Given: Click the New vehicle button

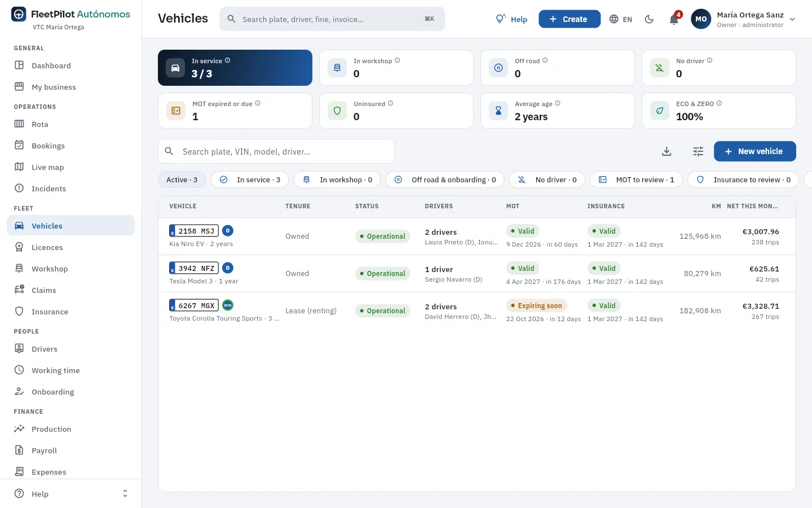Looking at the screenshot, I should pos(755,151).
